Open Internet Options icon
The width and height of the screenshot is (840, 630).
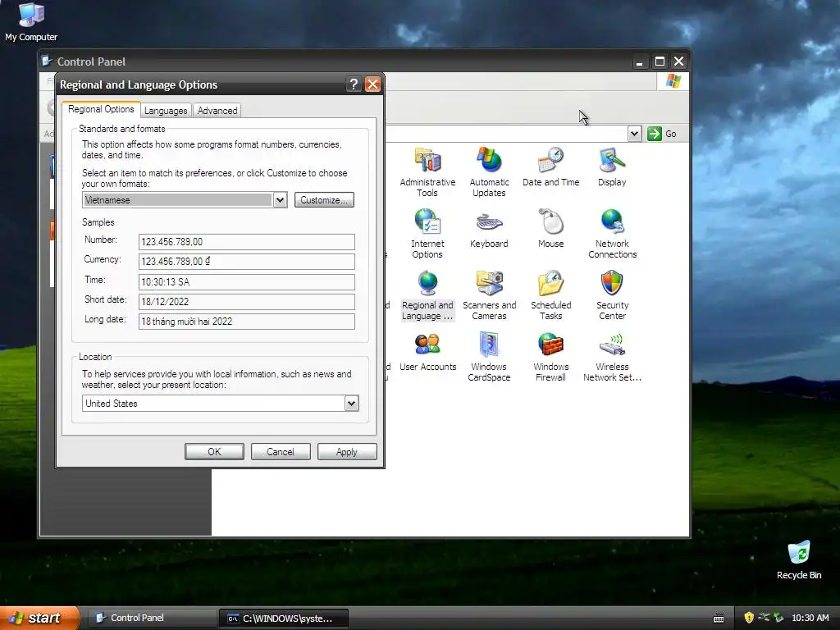427,234
